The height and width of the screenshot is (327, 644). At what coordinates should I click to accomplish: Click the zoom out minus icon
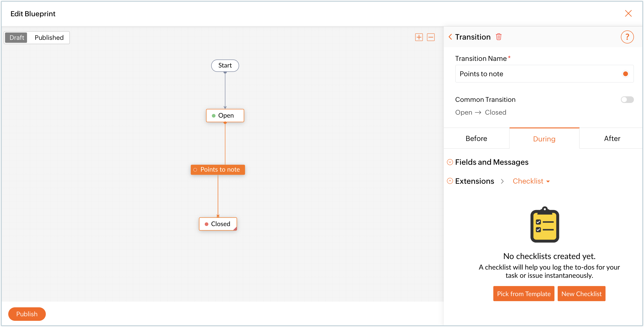coord(431,37)
